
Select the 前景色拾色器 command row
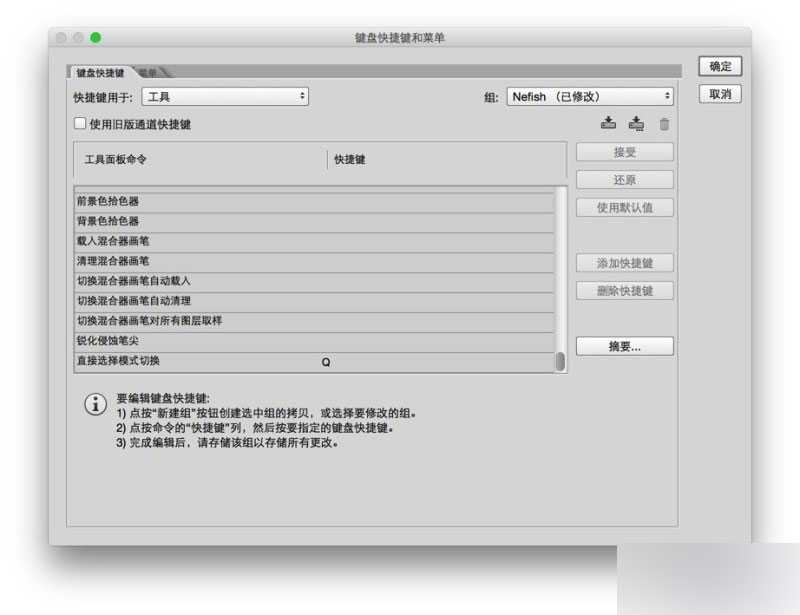(200, 201)
